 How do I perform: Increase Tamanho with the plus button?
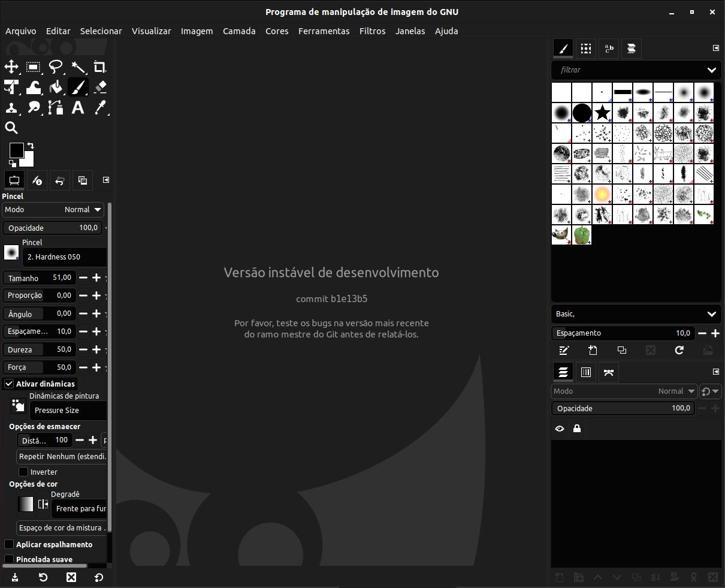pos(96,278)
